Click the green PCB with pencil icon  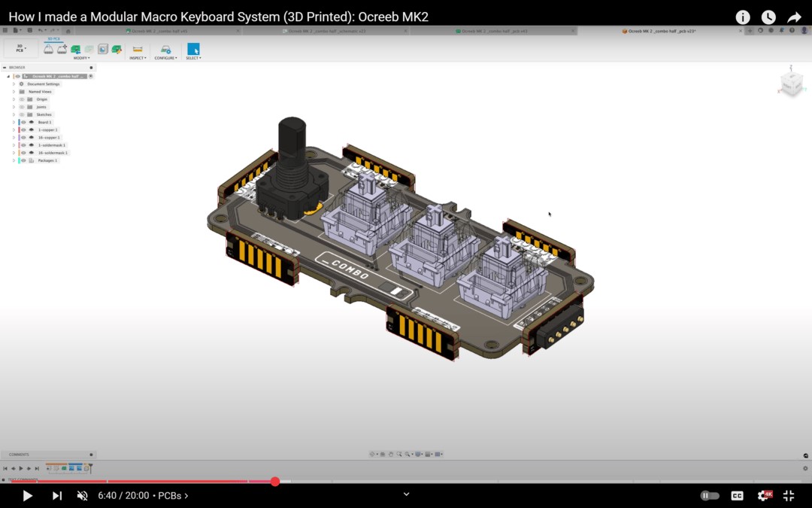[117, 49]
